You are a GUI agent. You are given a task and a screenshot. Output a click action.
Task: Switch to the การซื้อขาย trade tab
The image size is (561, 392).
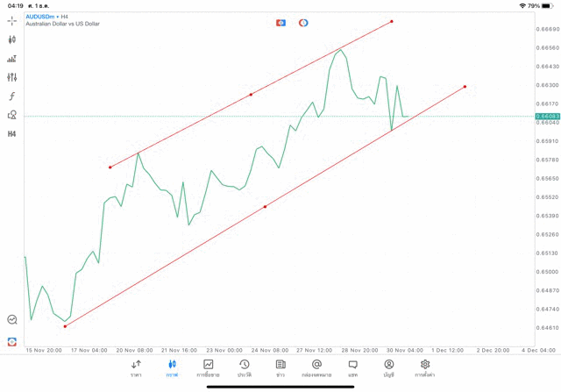pyautogui.click(x=208, y=367)
